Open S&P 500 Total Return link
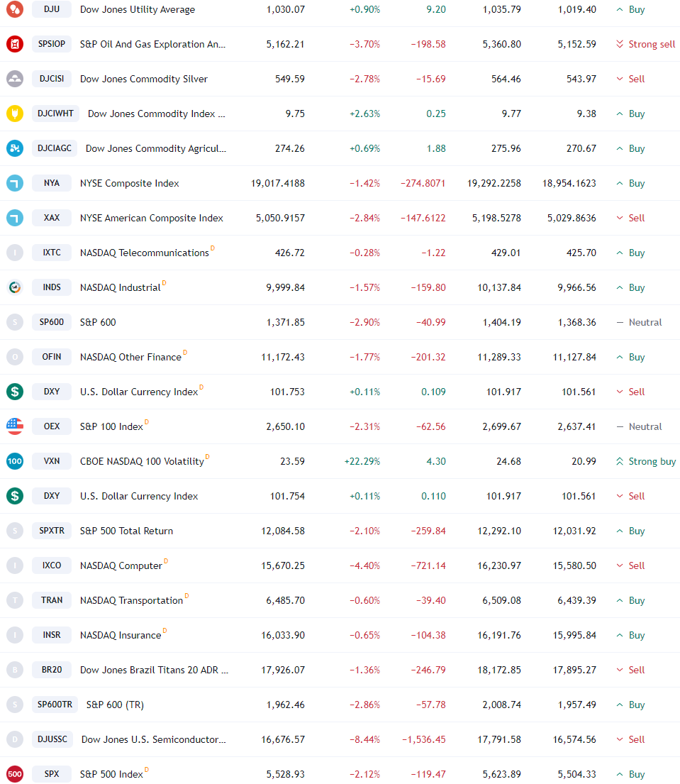The width and height of the screenshot is (680, 784). 126,531
